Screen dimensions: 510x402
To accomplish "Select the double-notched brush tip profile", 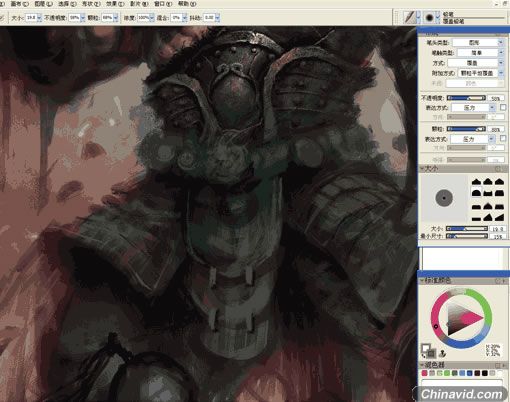I will click(488, 193).
